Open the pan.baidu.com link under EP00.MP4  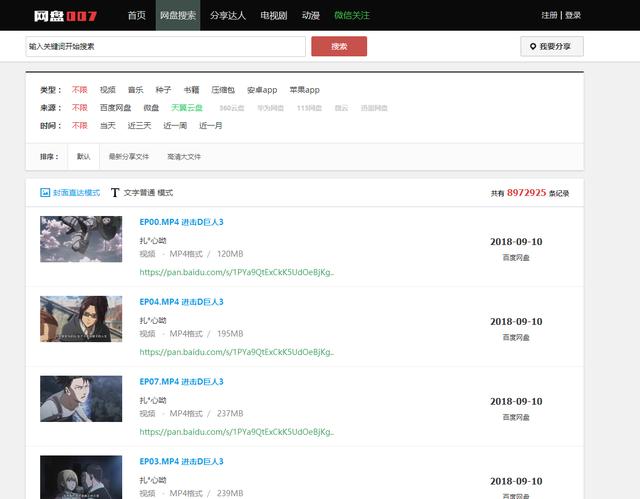coord(237,272)
